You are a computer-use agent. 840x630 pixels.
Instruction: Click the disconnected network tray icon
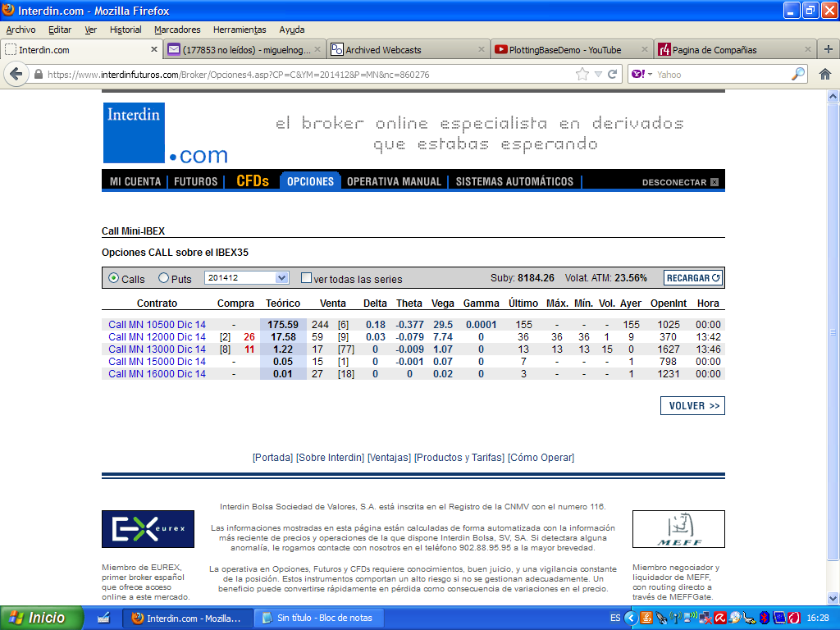[x=705, y=618]
